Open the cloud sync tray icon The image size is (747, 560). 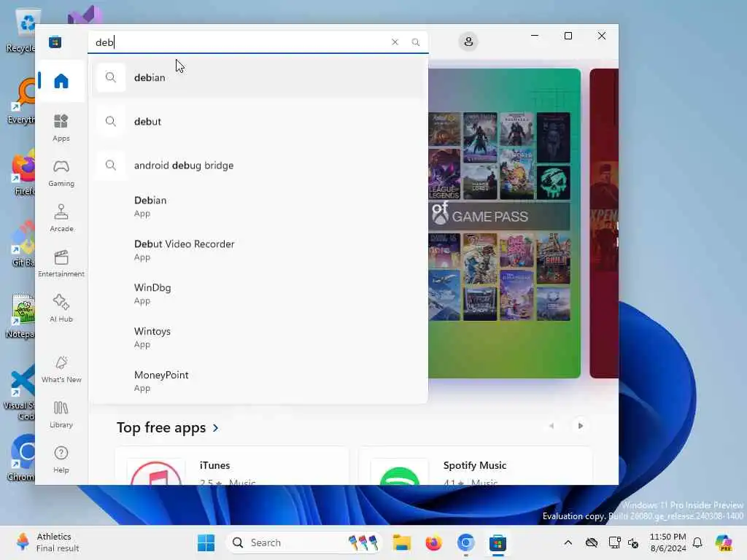(x=592, y=542)
